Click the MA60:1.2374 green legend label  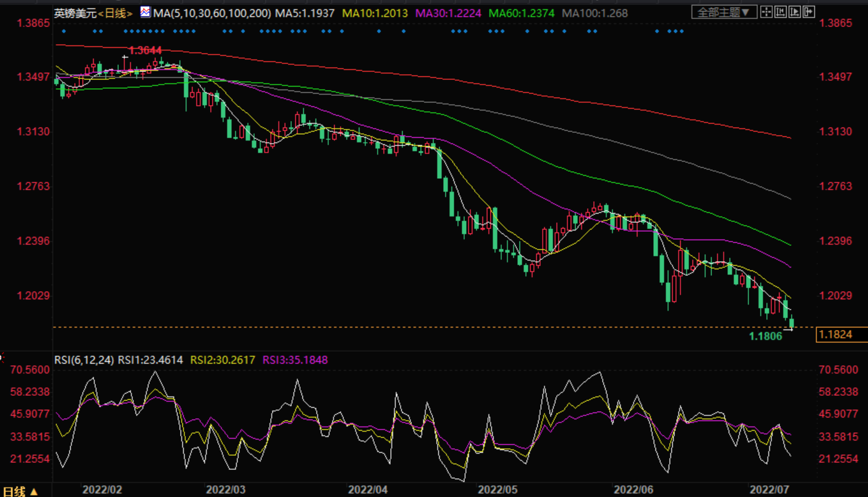coord(521,13)
